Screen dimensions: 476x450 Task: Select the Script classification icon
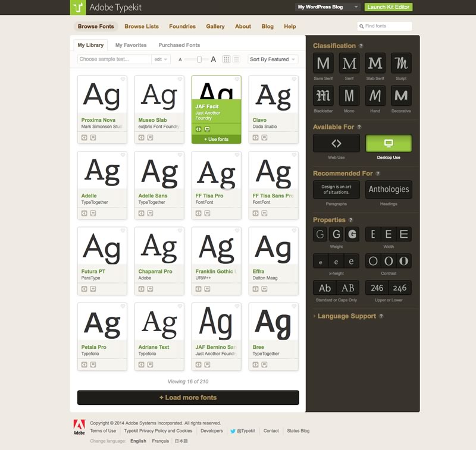401,63
